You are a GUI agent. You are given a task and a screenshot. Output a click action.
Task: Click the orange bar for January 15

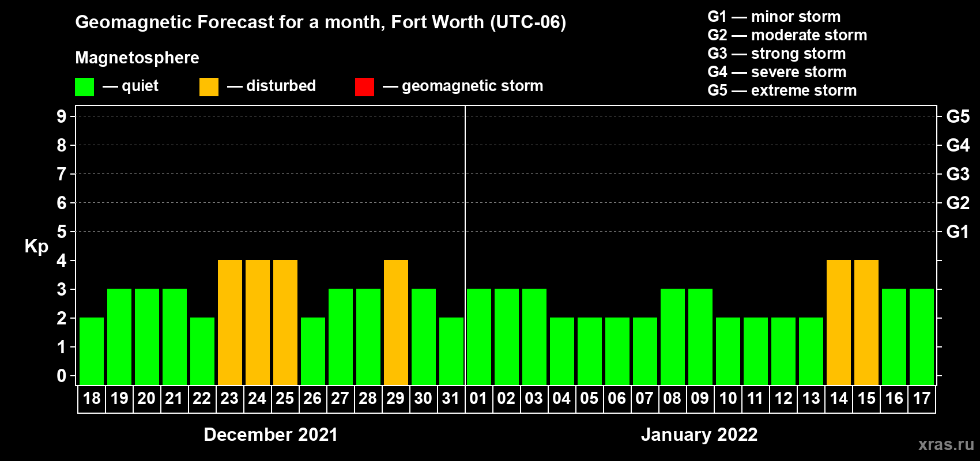pos(866,322)
